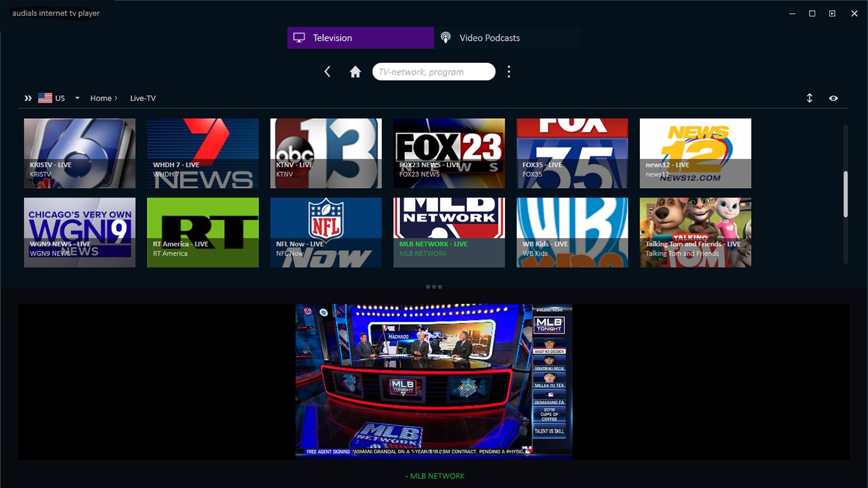The height and width of the screenshot is (488, 868).
Task: Click the vertical scrollbar of channel list
Action: pyautogui.click(x=845, y=194)
